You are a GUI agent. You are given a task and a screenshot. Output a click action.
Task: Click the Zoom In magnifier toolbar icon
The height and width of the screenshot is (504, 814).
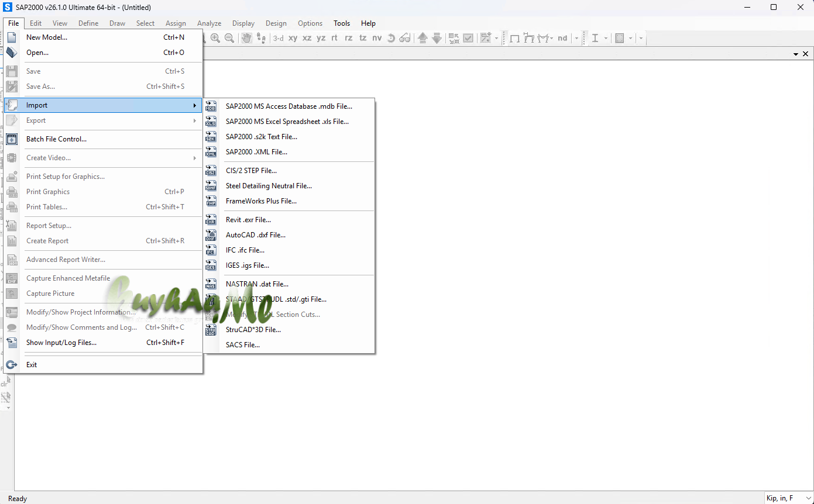pyautogui.click(x=215, y=38)
